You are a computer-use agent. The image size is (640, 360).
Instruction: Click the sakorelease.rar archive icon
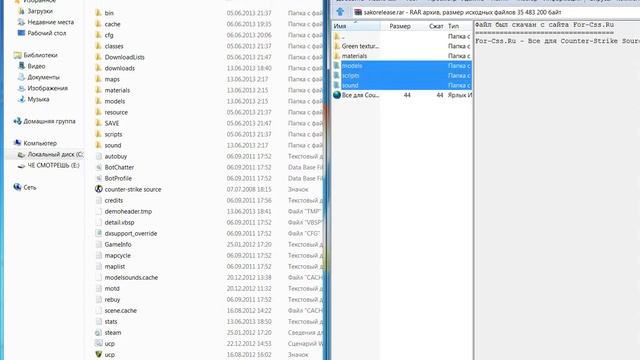(x=358, y=12)
